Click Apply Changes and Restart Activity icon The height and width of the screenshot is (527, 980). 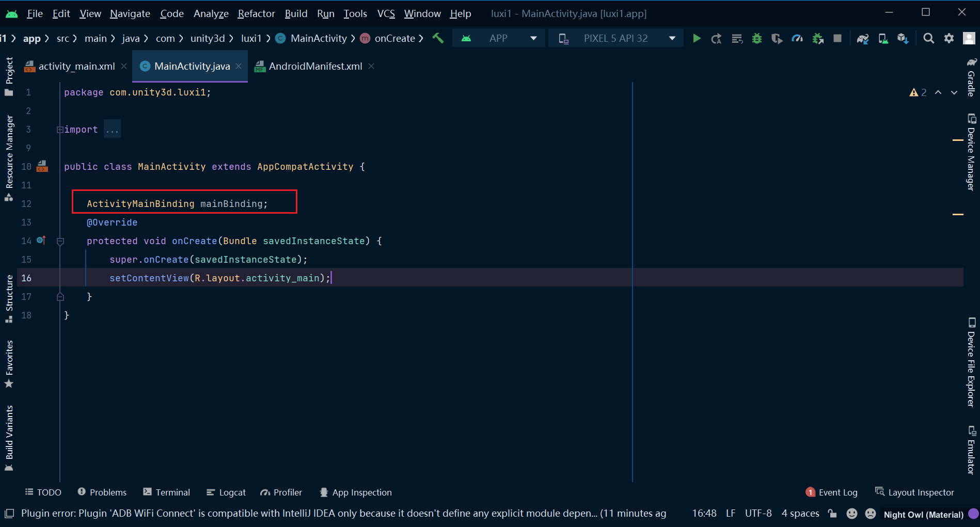(717, 38)
